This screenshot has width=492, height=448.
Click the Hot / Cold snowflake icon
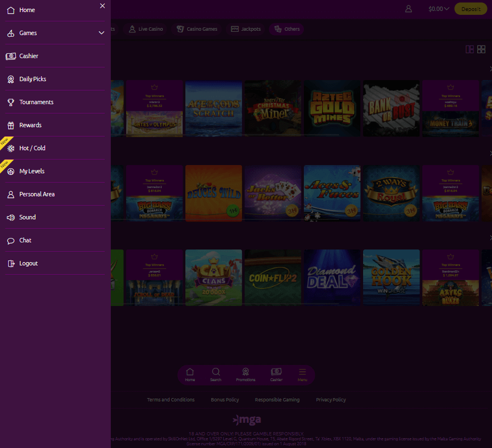tap(10, 149)
